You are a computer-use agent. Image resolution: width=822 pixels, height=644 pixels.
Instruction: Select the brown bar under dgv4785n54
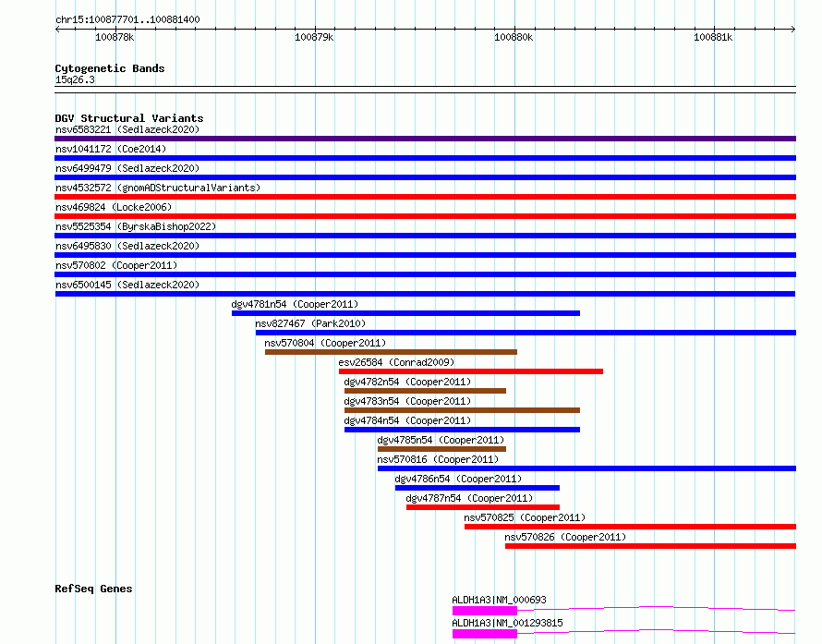(441, 449)
